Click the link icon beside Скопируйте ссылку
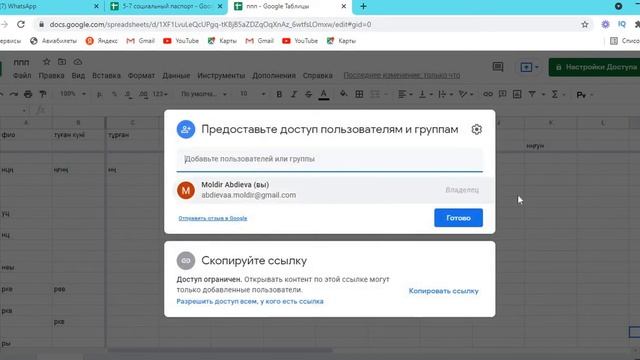The width and height of the screenshot is (640, 360). pos(186,260)
